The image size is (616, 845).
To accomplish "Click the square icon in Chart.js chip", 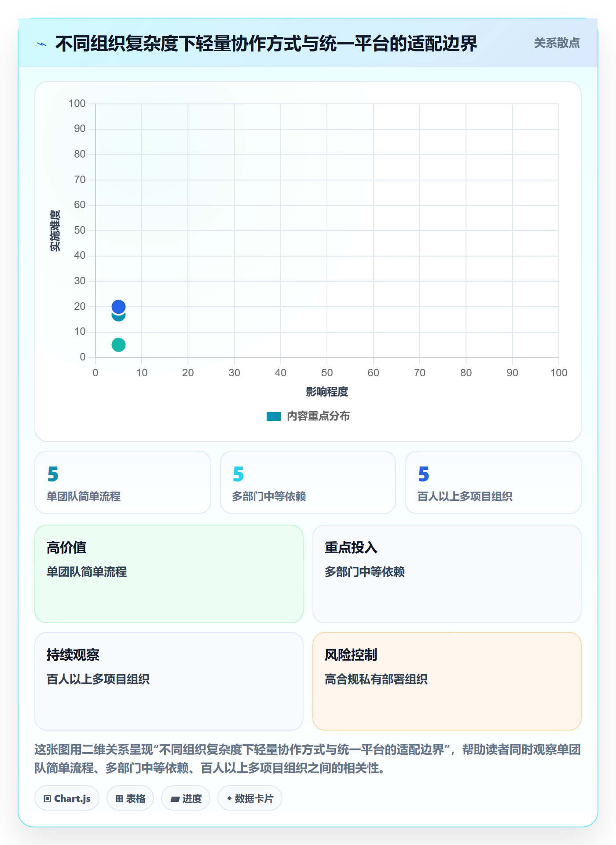I will click(x=48, y=799).
